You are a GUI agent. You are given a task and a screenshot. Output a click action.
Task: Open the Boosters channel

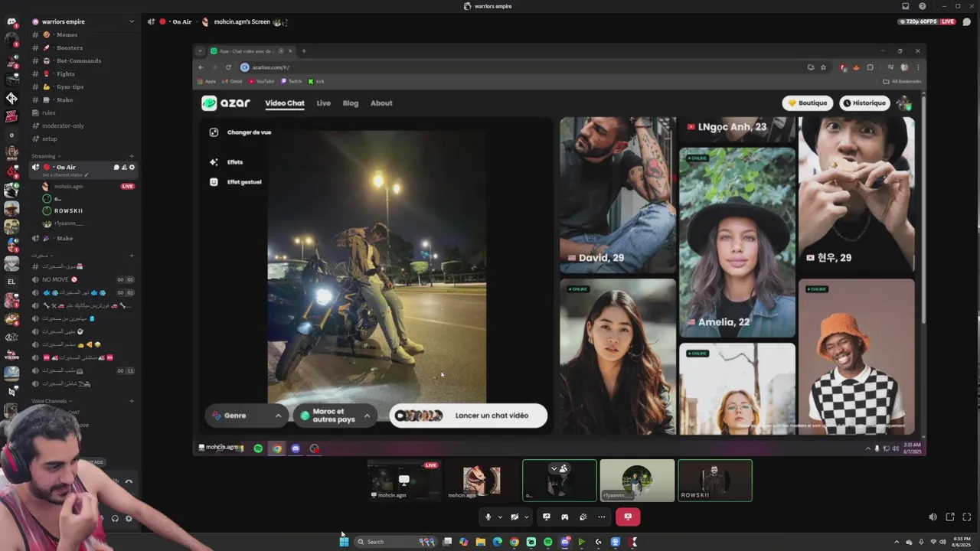83,47
